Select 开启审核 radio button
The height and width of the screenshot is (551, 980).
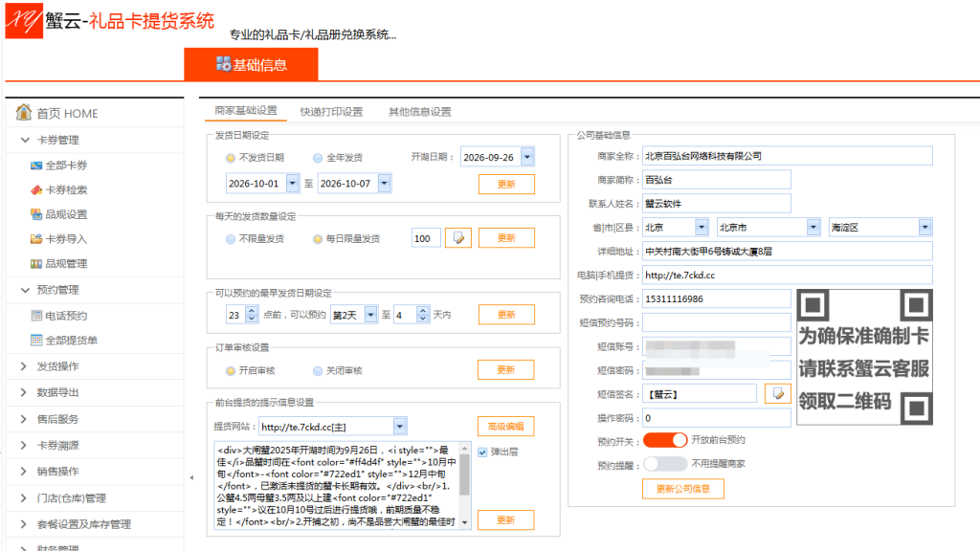click(x=231, y=371)
